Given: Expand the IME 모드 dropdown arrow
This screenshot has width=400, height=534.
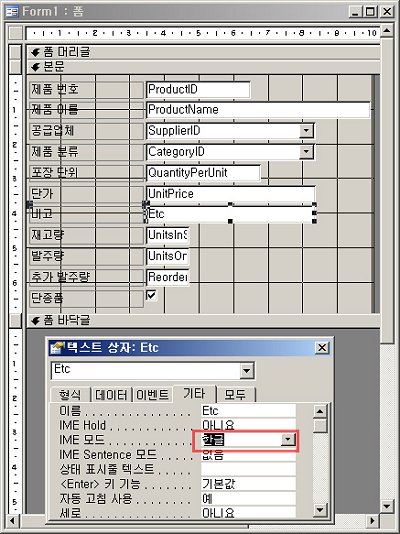Looking at the screenshot, I should (x=288, y=440).
